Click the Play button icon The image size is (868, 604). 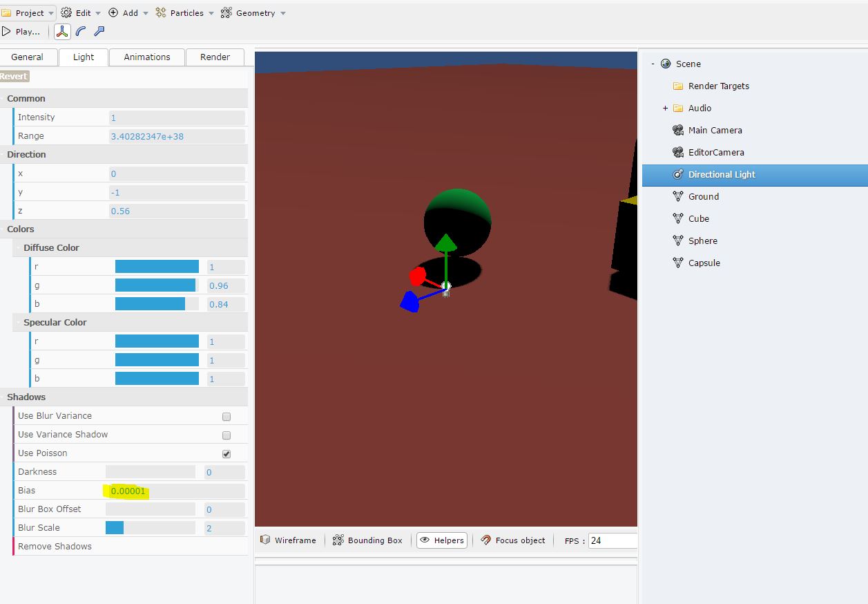tap(6, 32)
